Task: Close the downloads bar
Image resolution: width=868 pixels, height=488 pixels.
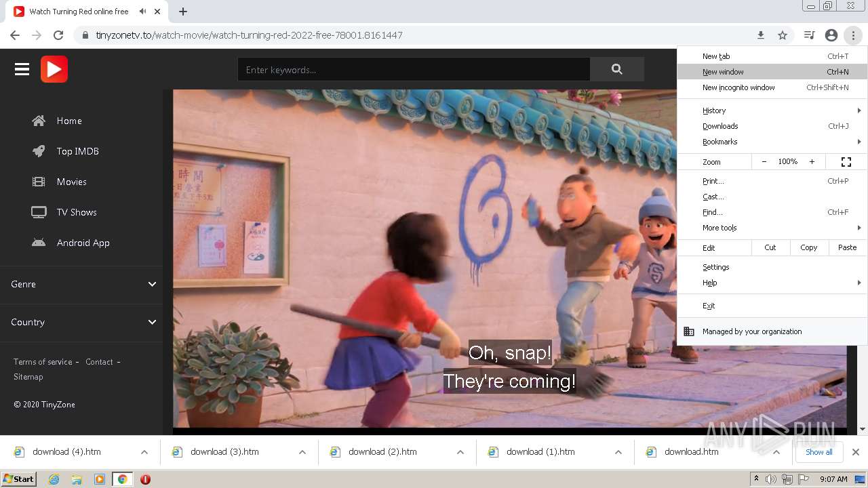Action: (856, 452)
